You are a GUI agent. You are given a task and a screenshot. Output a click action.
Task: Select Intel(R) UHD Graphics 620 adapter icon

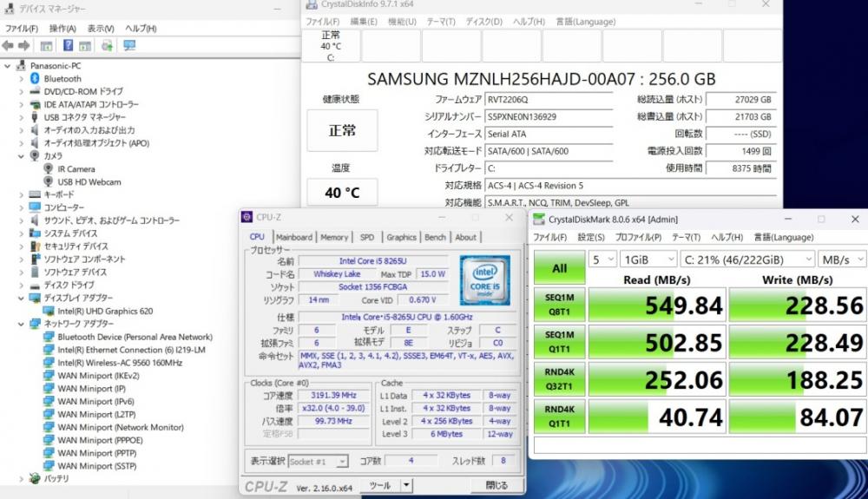click(49, 311)
